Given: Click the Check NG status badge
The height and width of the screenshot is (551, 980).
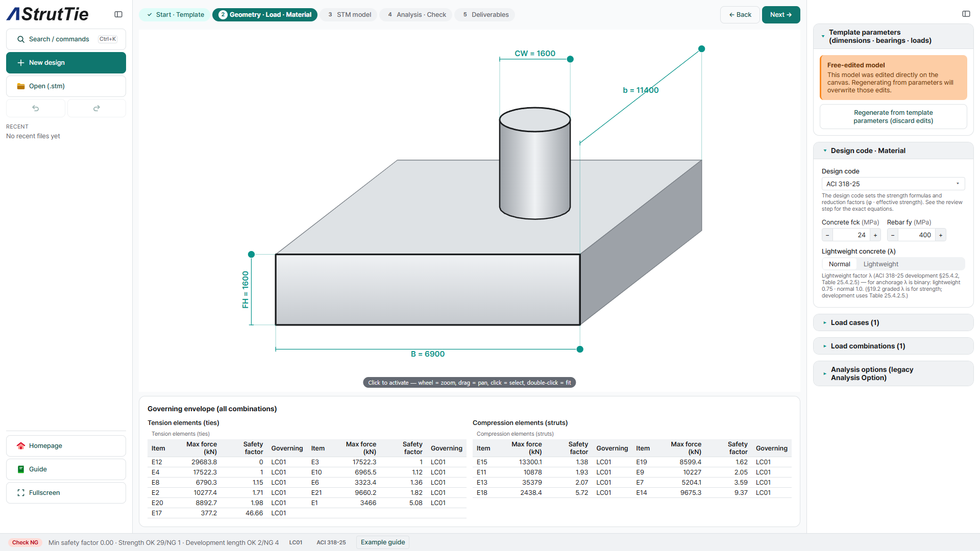Looking at the screenshot, I should pyautogui.click(x=25, y=542).
